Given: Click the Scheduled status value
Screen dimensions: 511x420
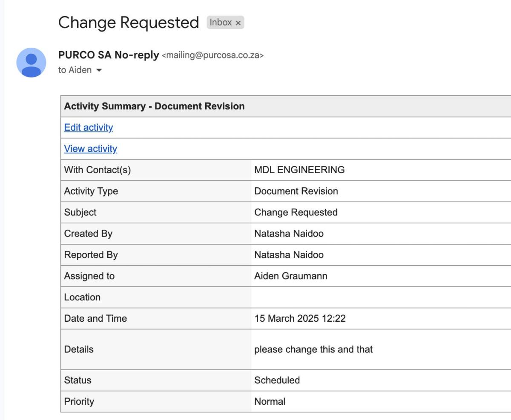Looking at the screenshot, I should tap(277, 380).
